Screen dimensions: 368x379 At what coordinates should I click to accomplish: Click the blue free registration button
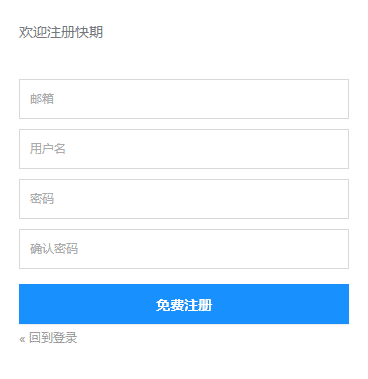[x=184, y=304]
